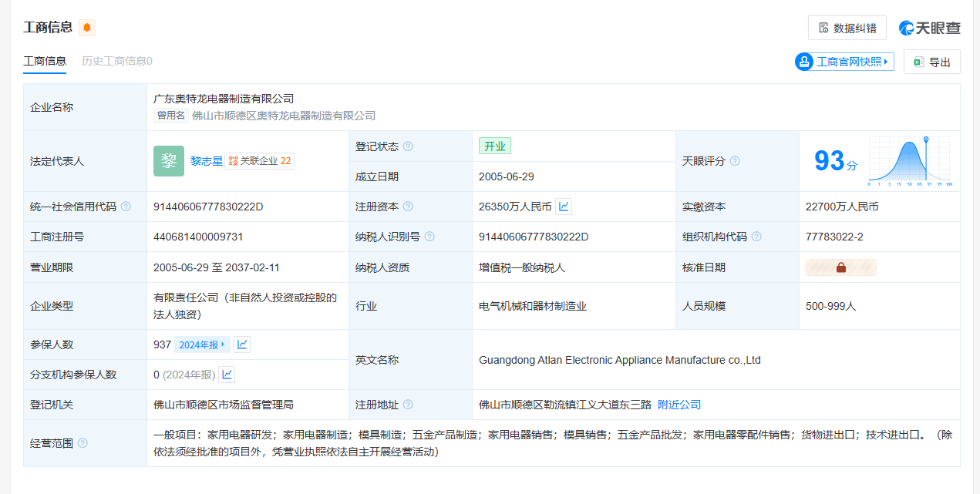The image size is (980, 494).
Task: Expand the 工商官网快照 dropdown
Action: 844,62
